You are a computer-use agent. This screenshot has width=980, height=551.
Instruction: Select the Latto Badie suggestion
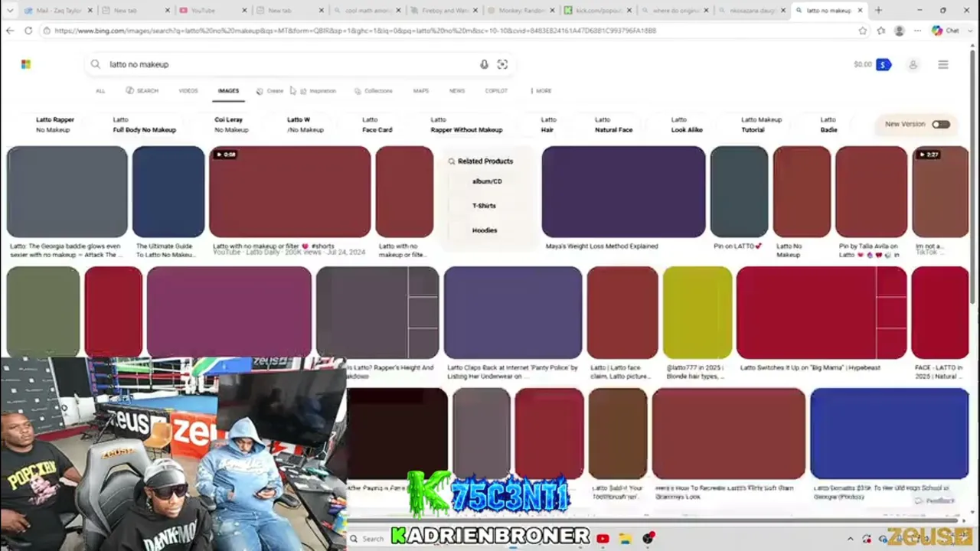(x=828, y=125)
